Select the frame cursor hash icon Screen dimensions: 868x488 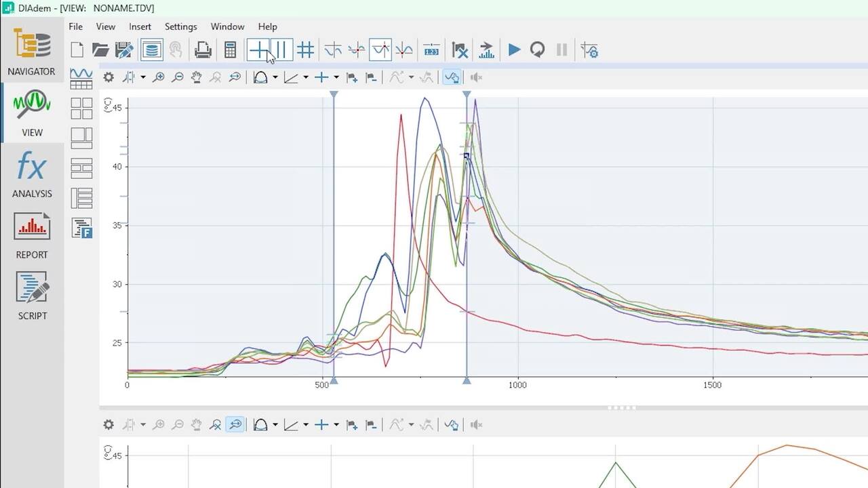(x=306, y=50)
